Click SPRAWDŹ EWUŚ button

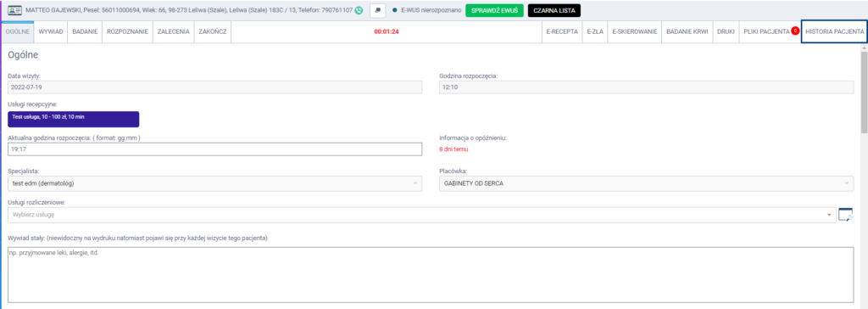click(x=494, y=10)
